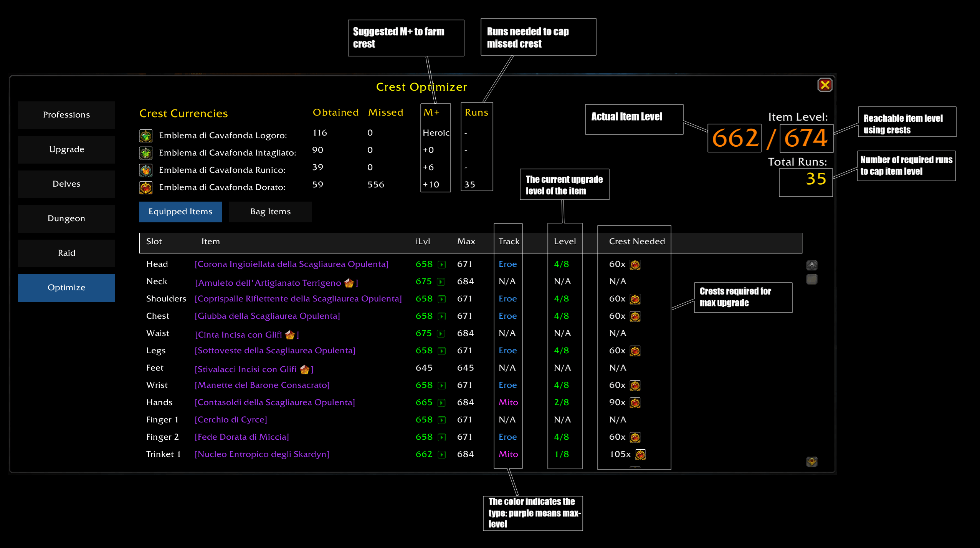Click the scroll up arrow of item list
The image size is (980, 548).
click(x=812, y=265)
